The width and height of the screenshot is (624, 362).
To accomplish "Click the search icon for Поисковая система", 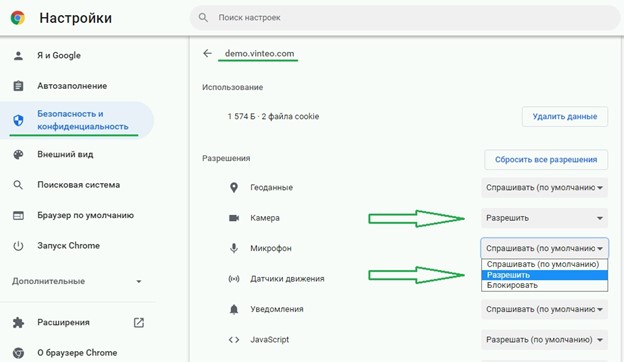I will click(x=18, y=185).
